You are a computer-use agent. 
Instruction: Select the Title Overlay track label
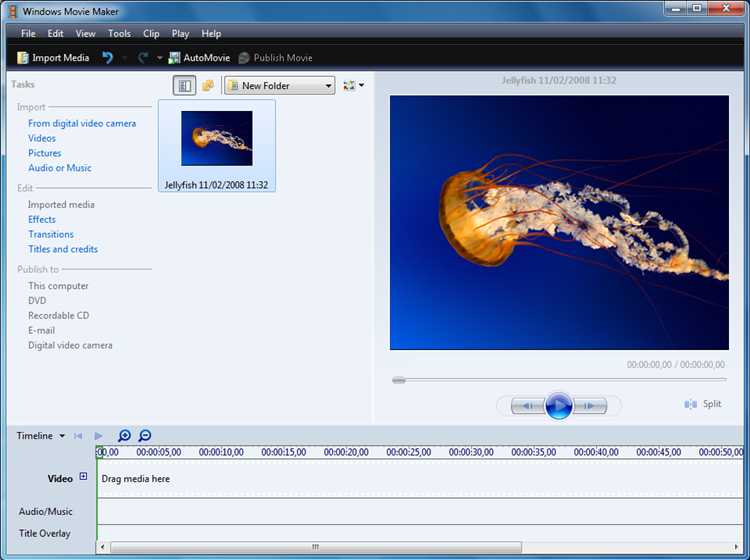coord(44,533)
